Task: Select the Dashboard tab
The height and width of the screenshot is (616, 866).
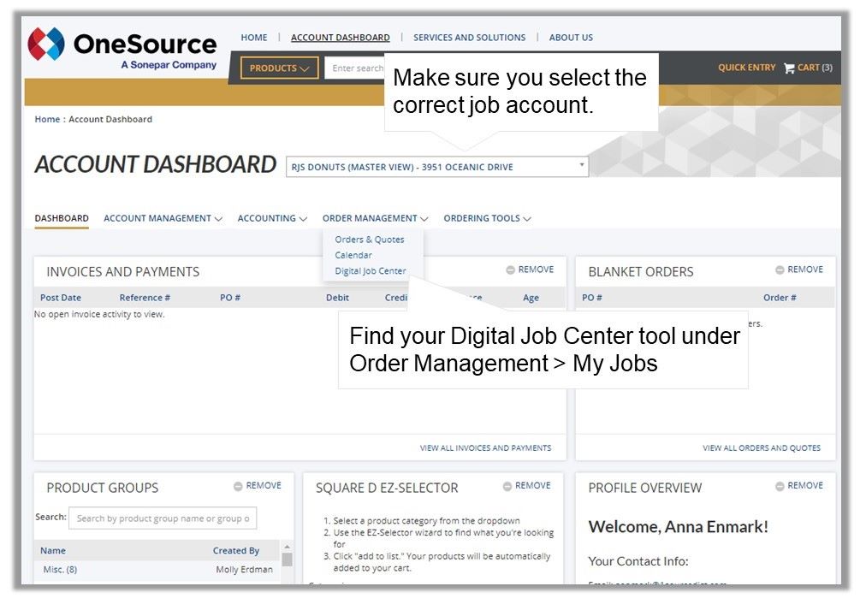Action: 62,218
